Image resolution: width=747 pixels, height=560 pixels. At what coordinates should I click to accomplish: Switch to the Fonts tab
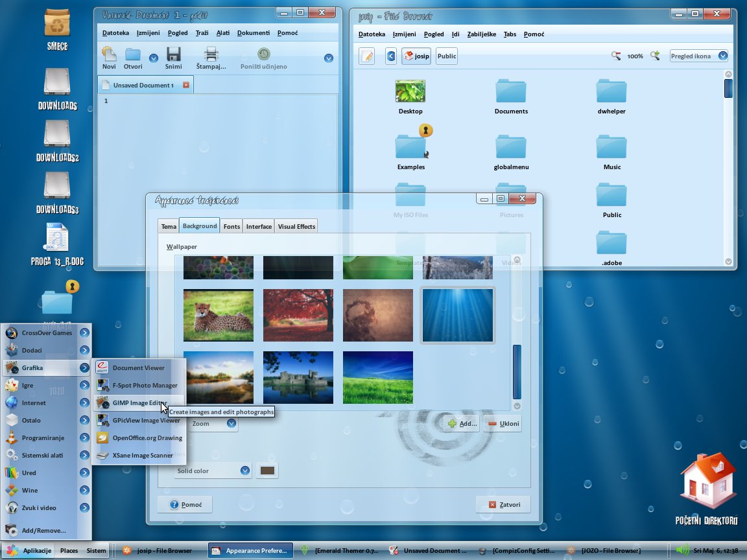(231, 226)
